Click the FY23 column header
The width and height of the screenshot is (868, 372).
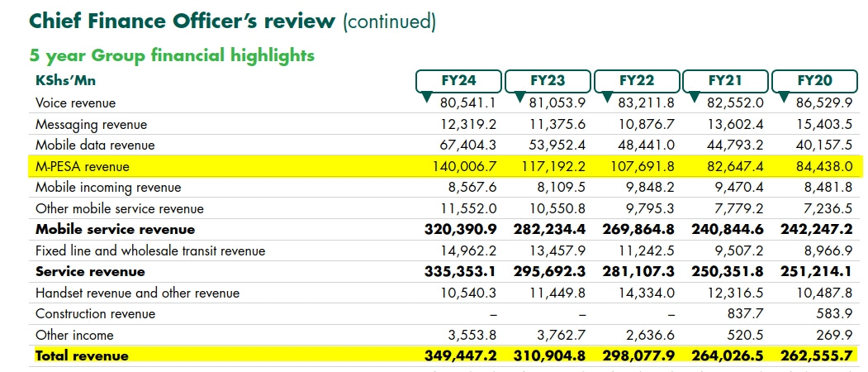tap(548, 81)
